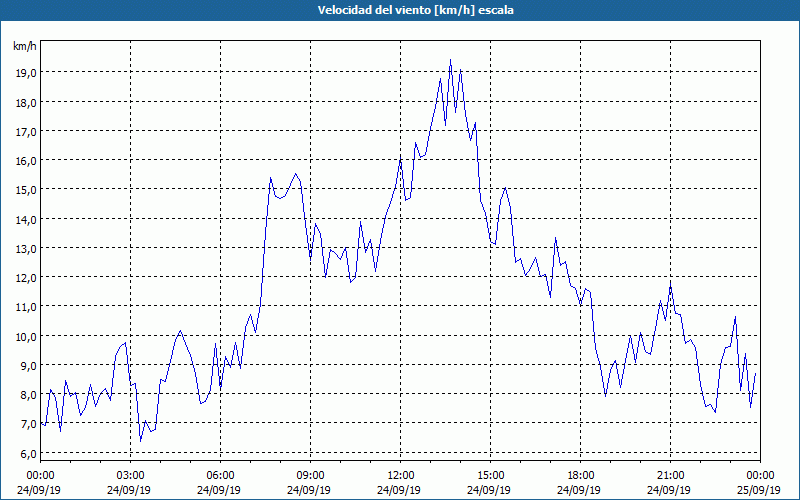The height and width of the screenshot is (500, 800).
Task: Click the 09:00 time label
Action: [x=310, y=476]
